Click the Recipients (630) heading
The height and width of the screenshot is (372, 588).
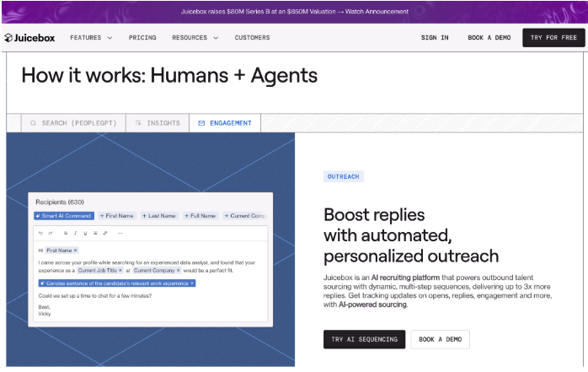point(60,202)
